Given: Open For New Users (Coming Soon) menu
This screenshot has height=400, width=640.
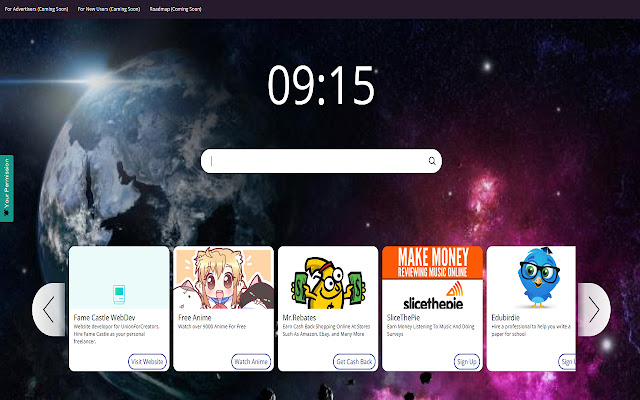Looking at the screenshot, I should click(109, 9).
